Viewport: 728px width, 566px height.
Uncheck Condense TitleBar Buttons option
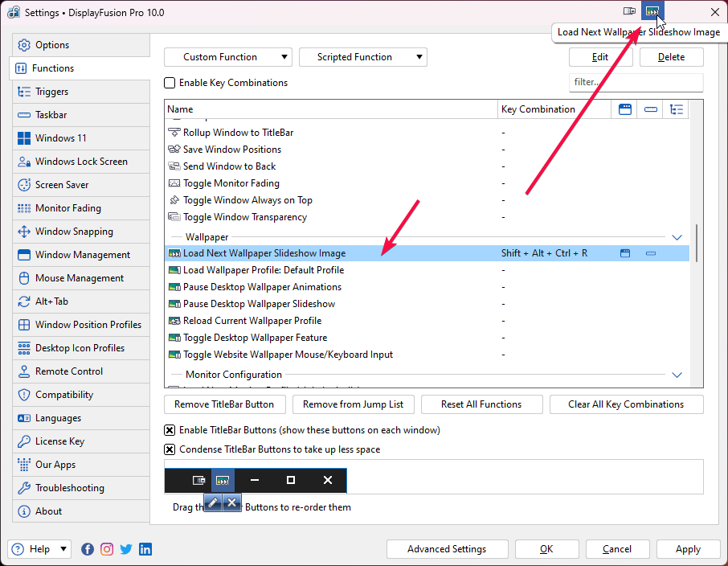tap(170, 449)
